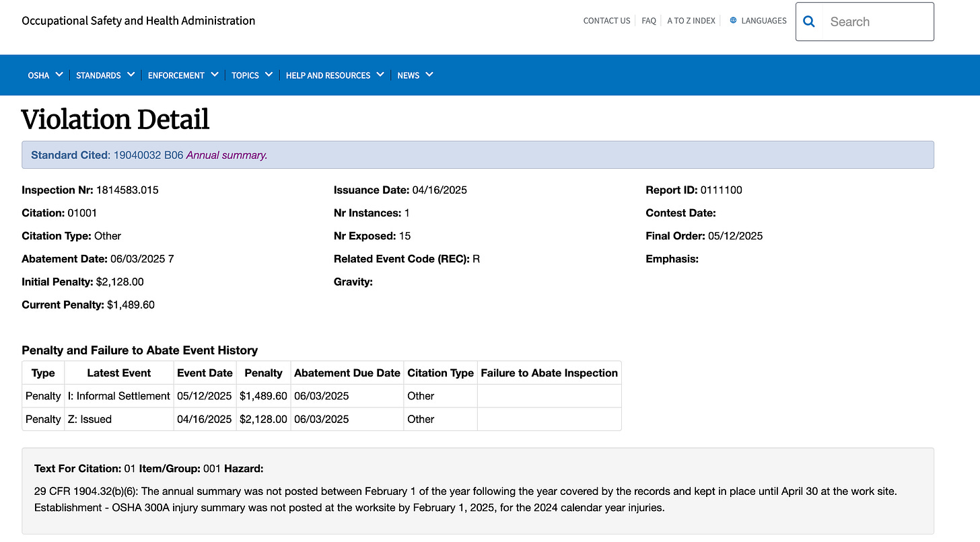
Task: Click the Failure to Abate Inspection header
Action: pos(549,373)
